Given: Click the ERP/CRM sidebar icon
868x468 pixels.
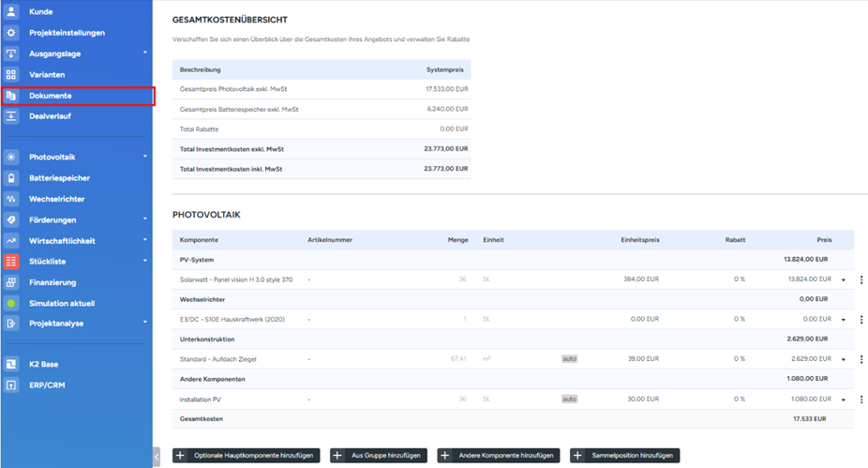Looking at the screenshot, I should point(11,385).
